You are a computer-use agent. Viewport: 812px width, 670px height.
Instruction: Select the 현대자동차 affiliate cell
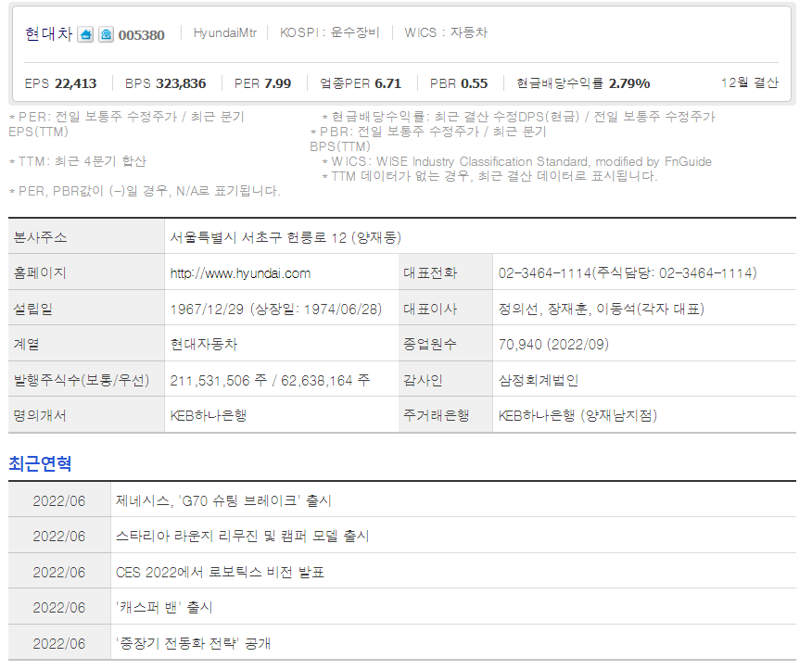click(x=281, y=344)
